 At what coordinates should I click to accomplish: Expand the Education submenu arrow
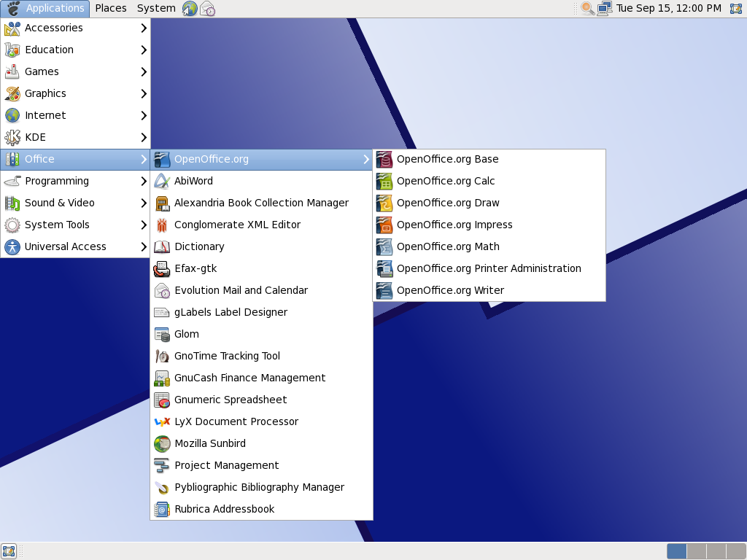(x=144, y=50)
